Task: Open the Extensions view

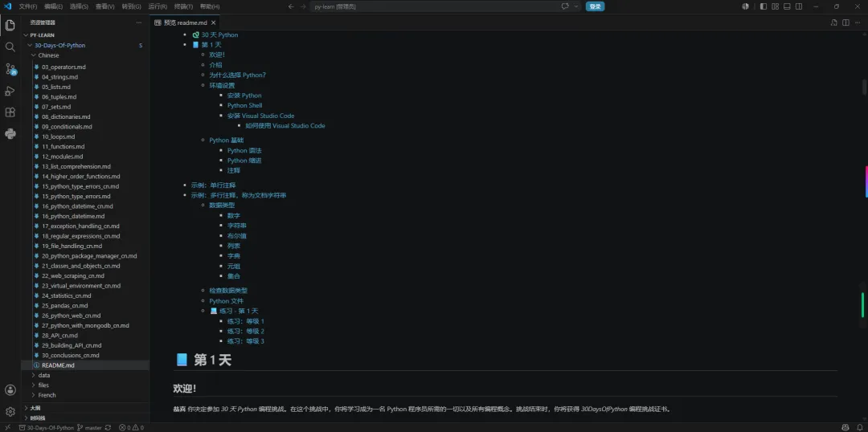Action: pyautogui.click(x=10, y=112)
